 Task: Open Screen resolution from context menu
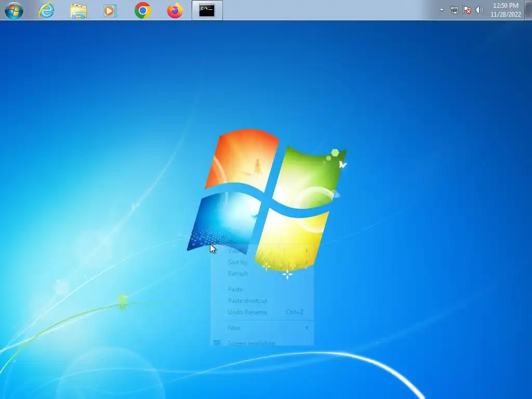[262, 342]
